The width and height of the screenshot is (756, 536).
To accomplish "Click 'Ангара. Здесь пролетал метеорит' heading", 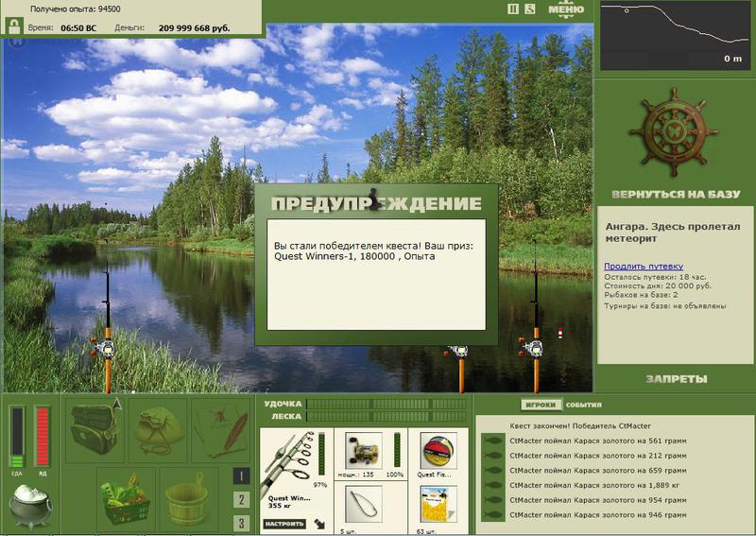I will point(673,232).
